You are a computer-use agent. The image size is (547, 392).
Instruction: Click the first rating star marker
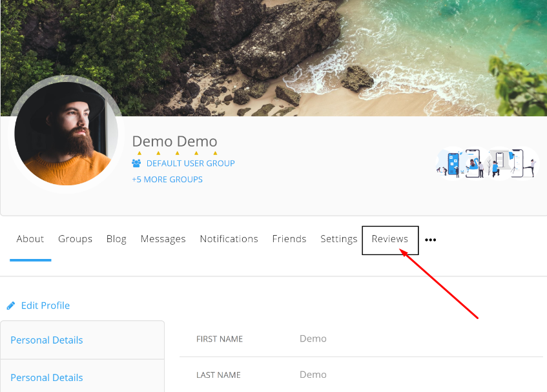coord(139,153)
